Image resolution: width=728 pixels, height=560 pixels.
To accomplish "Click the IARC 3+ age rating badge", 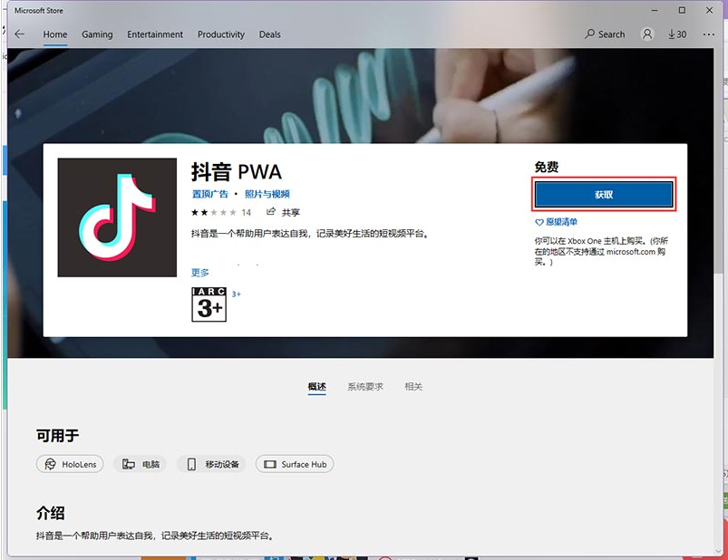I will pyautogui.click(x=208, y=303).
